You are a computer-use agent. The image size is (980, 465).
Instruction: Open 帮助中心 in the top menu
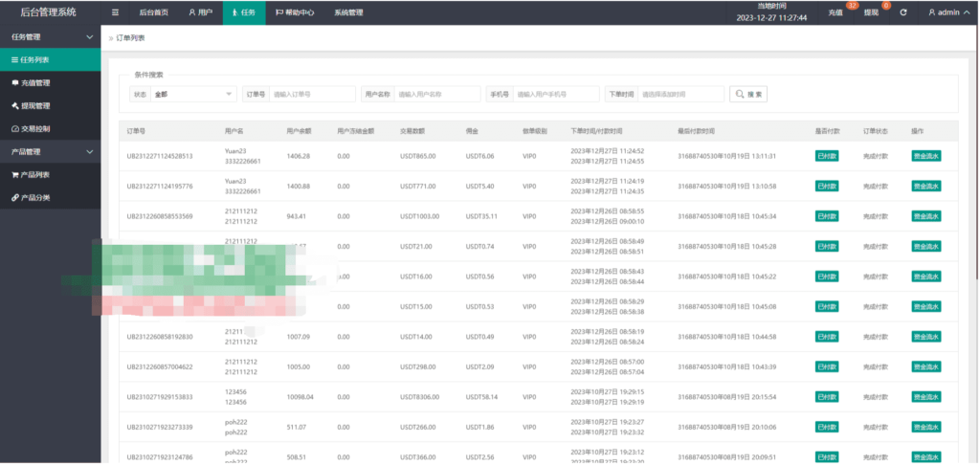[295, 12]
